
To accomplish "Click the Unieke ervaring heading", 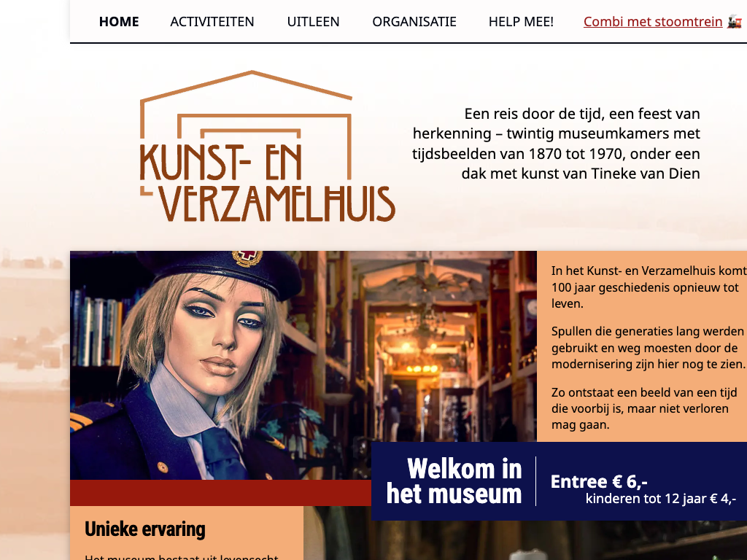I will coord(145,529).
